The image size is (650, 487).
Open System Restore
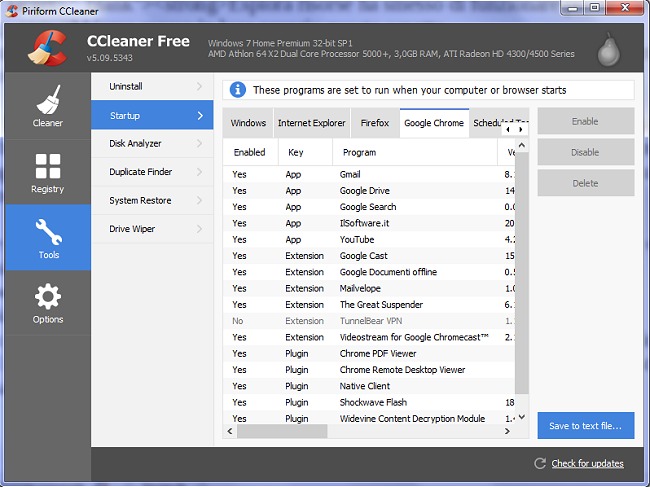pos(152,200)
